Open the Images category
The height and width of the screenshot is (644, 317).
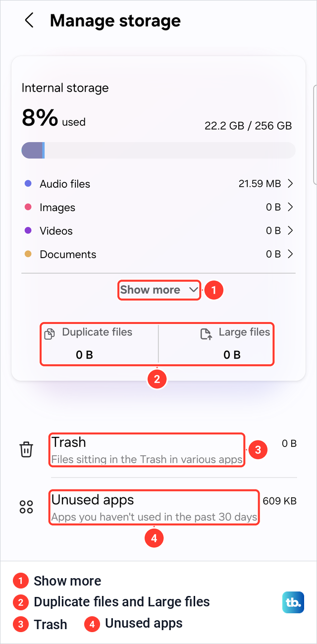coord(158,207)
